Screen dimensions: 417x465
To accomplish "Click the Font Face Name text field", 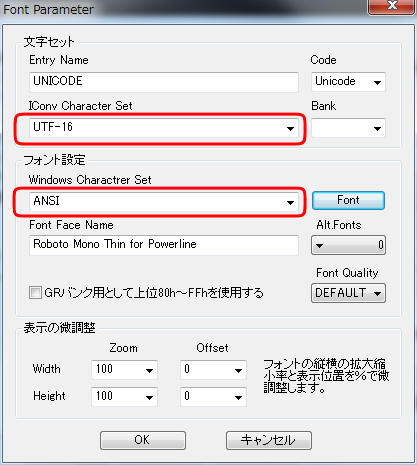I will pyautogui.click(x=164, y=245).
